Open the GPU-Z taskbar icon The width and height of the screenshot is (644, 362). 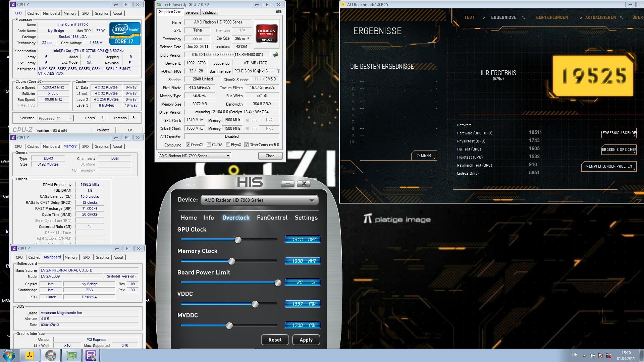(71, 355)
